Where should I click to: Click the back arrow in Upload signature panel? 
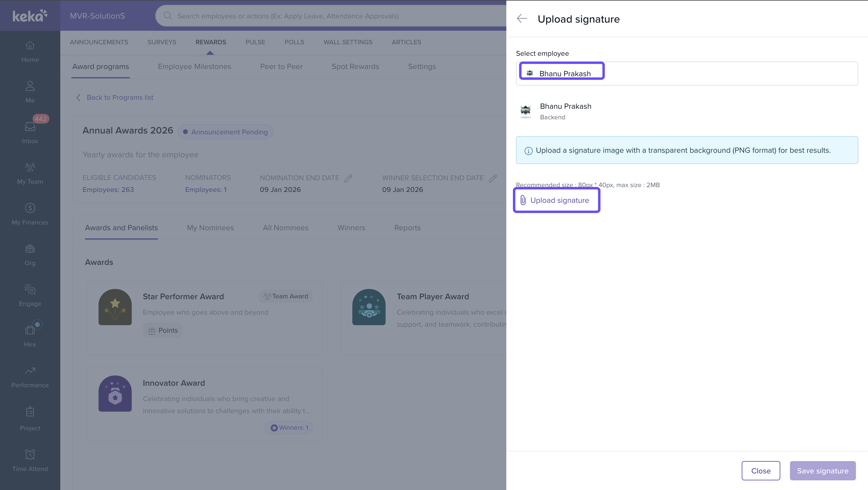point(522,19)
